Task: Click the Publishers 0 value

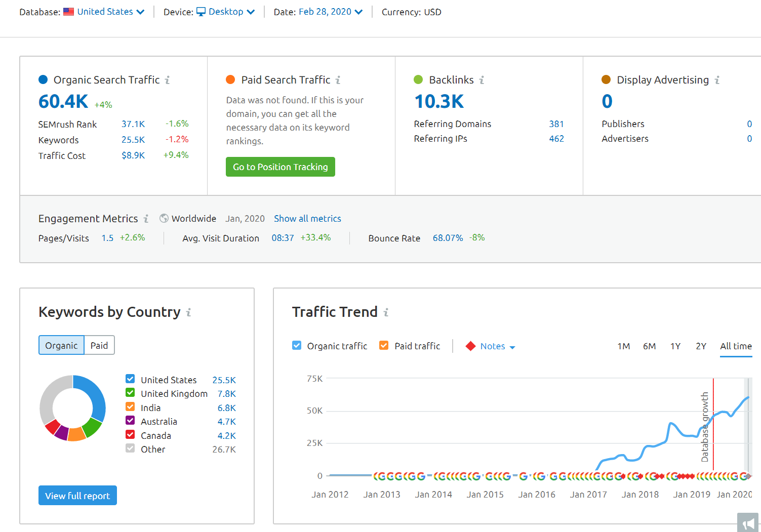Action: click(749, 124)
